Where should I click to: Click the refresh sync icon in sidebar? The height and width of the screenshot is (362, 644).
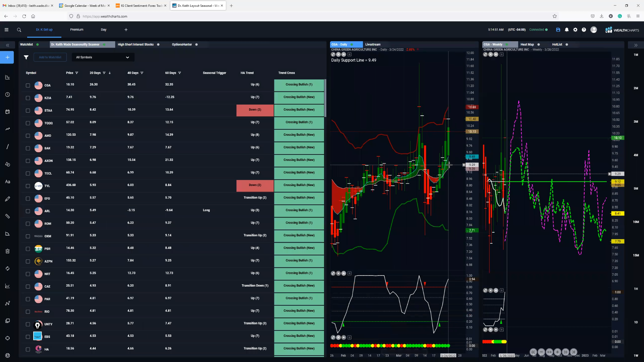(x=7, y=268)
